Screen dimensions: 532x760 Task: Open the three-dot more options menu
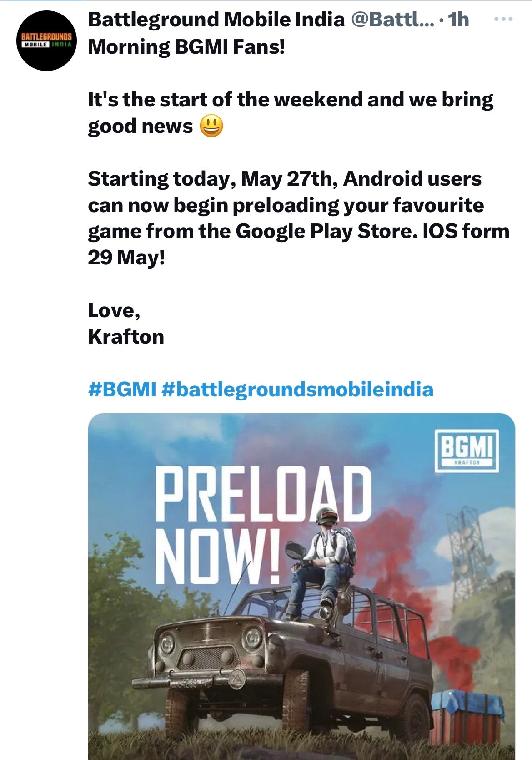click(x=503, y=19)
